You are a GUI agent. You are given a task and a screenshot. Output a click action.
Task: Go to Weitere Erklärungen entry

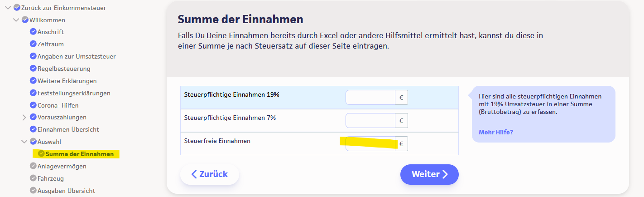coord(67,81)
